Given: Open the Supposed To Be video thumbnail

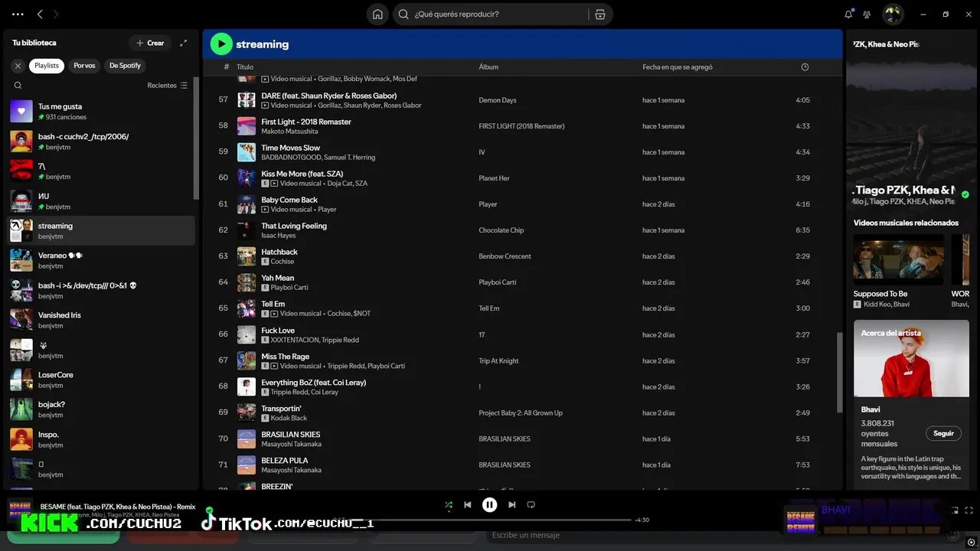Looking at the screenshot, I should 899,259.
